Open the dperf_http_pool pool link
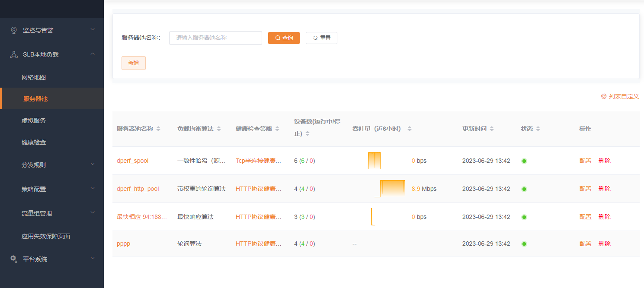The height and width of the screenshot is (288, 644). point(138,189)
